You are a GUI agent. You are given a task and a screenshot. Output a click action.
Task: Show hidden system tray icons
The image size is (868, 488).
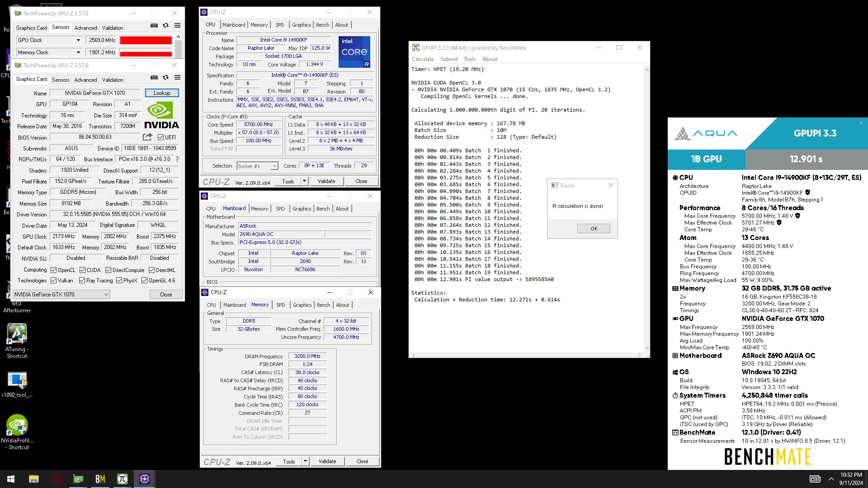pyautogui.click(x=831, y=479)
